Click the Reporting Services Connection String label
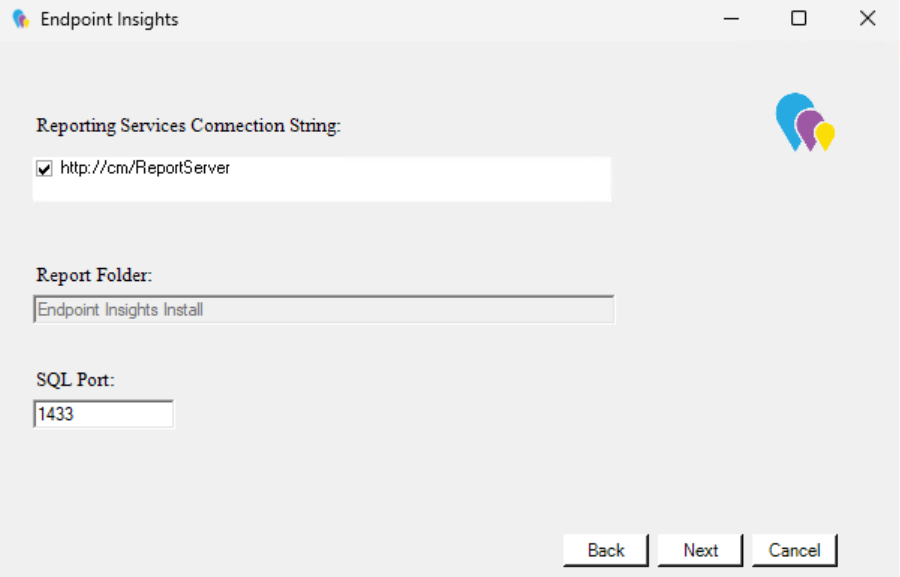Viewport: 900px width, 577px height. pyautogui.click(x=187, y=126)
